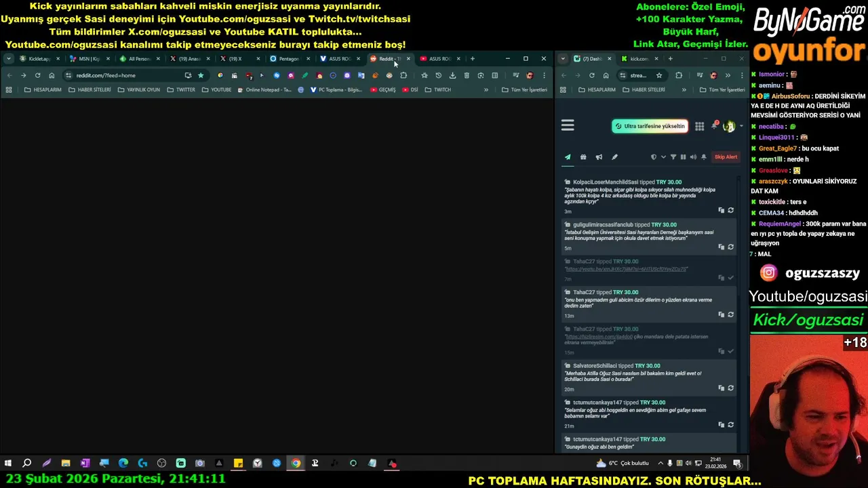Screen dimensions: 868x488
Task: Open dashboard notifications bell with red badge
Action: [714, 125]
